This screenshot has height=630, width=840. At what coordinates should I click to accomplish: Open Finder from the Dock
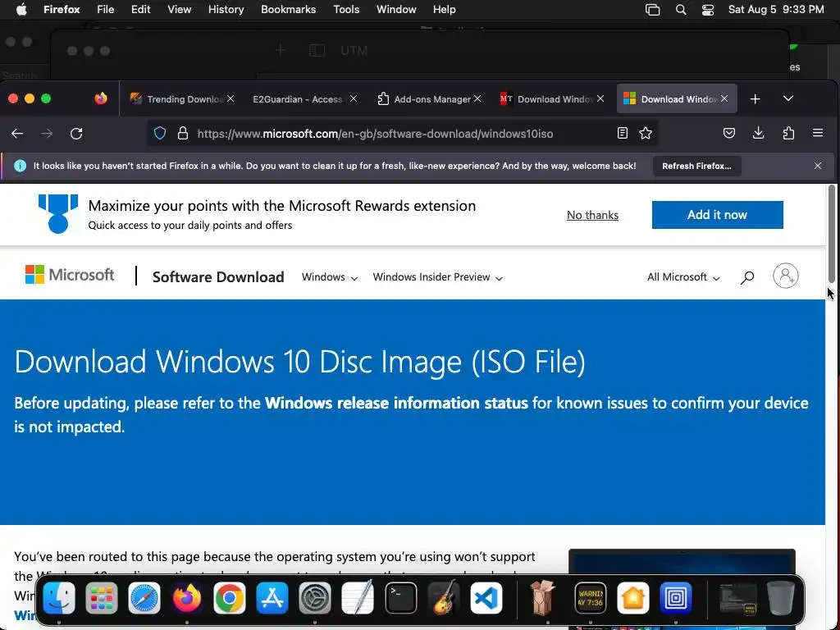59,598
